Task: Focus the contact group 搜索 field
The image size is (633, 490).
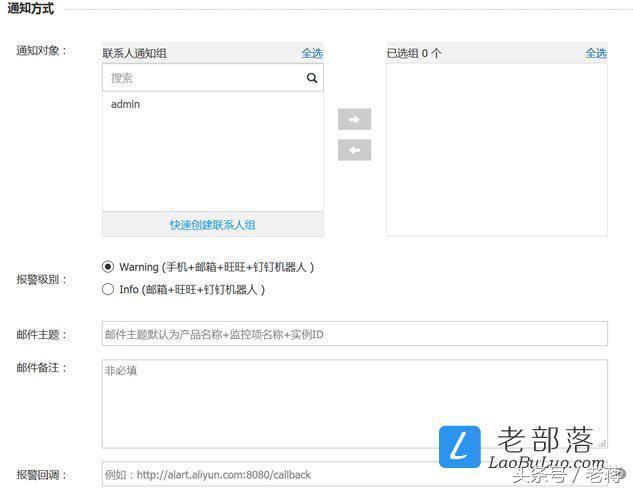Action: point(213,78)
